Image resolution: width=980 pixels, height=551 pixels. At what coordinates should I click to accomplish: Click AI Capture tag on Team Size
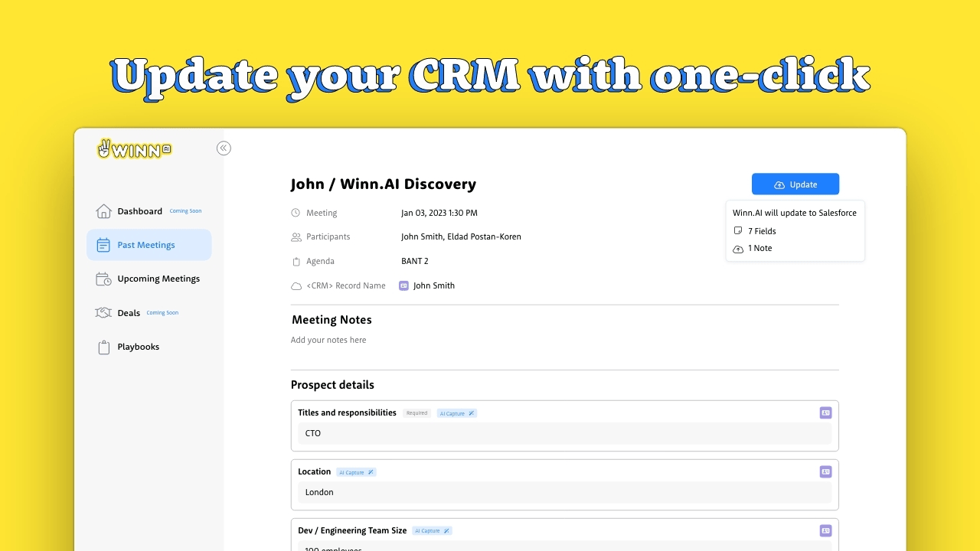(x=432, y=531)
